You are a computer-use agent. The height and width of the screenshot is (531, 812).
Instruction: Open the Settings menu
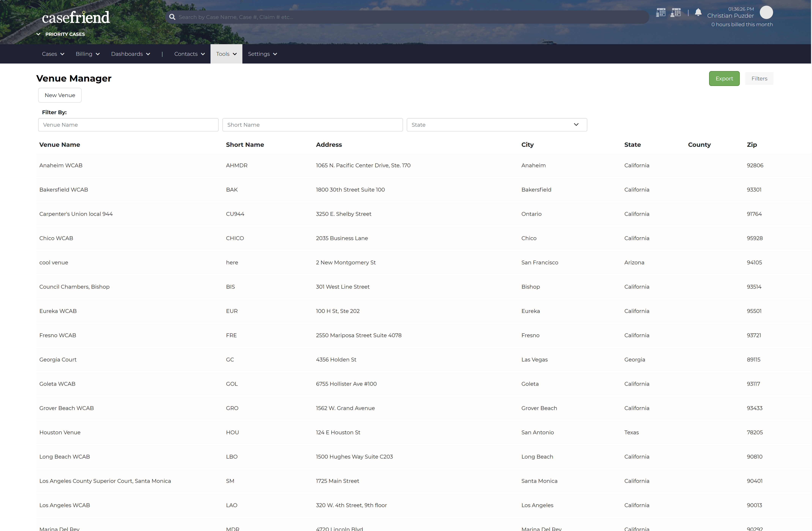click(x=262, y=54)
